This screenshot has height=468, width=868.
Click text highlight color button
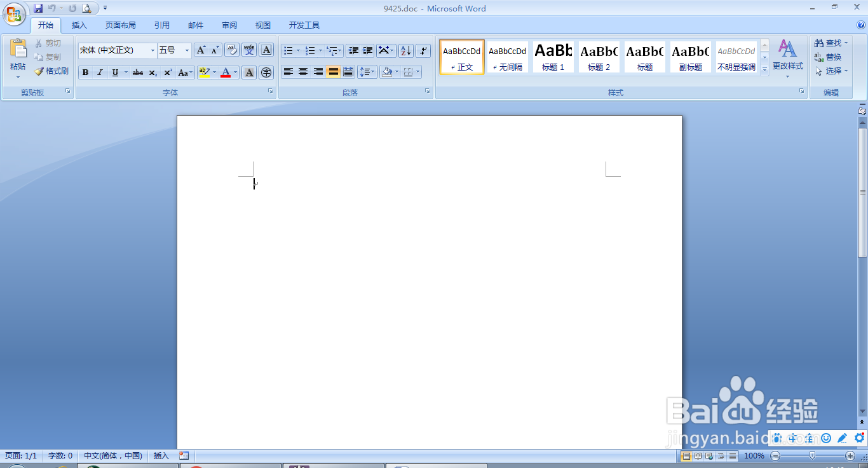point(203,72)
